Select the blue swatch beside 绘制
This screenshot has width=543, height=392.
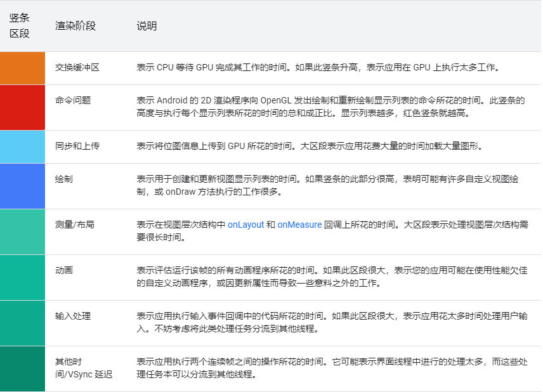(x=22, y=186)
